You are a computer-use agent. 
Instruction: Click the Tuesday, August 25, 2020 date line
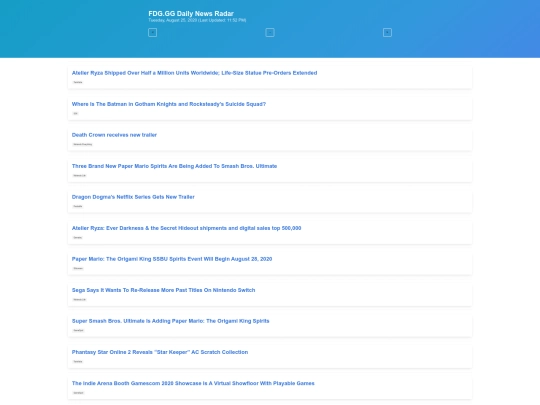197,20
